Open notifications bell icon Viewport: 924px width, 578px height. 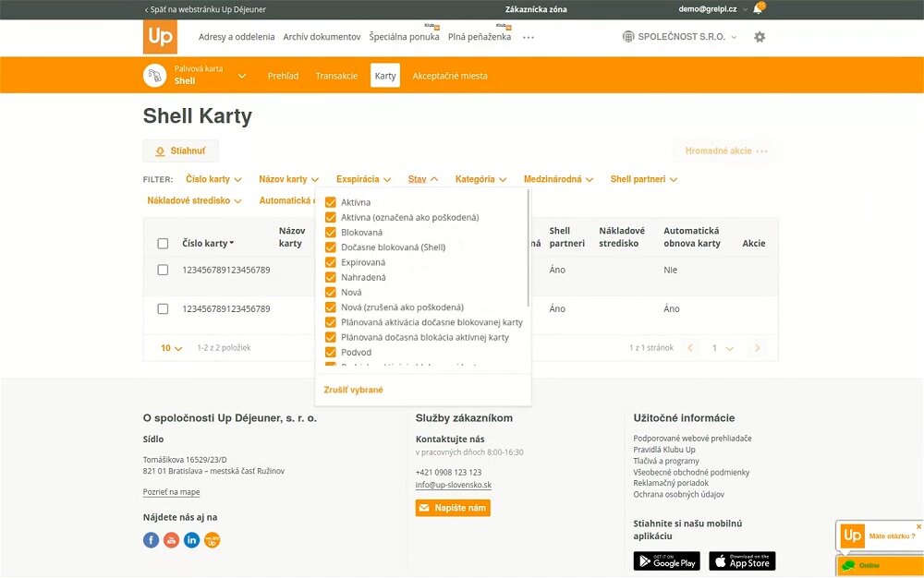click(x=758, y=9)
